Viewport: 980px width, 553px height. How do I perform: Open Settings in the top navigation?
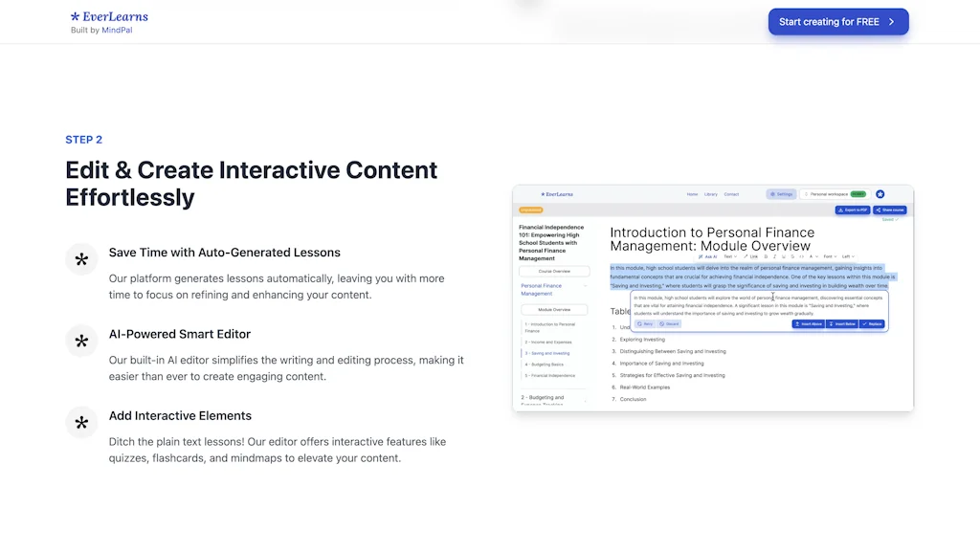click(x=781, y=194)
